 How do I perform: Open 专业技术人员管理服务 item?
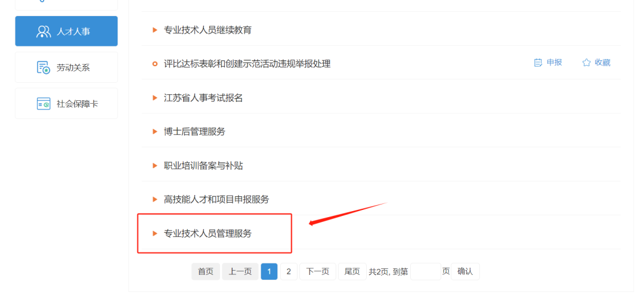coord(208,234)
